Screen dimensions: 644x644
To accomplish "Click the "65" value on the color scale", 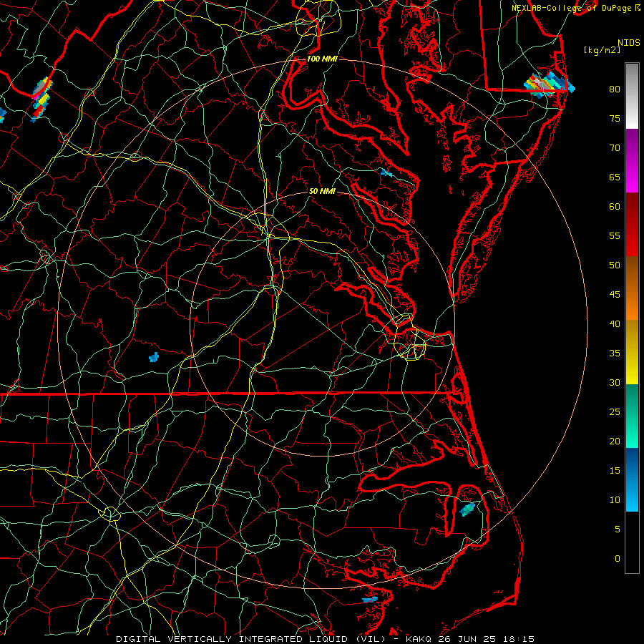I will tap(615, 177).
